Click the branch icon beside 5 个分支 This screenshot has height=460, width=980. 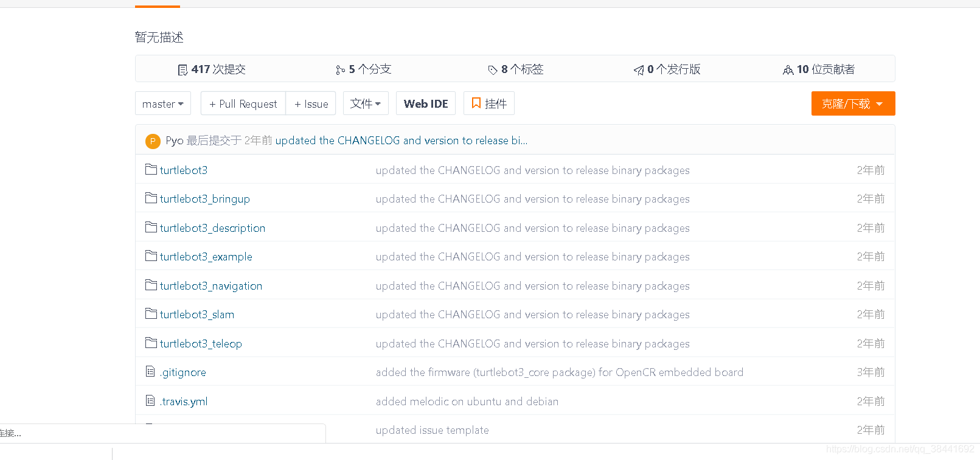coord(340,70)
